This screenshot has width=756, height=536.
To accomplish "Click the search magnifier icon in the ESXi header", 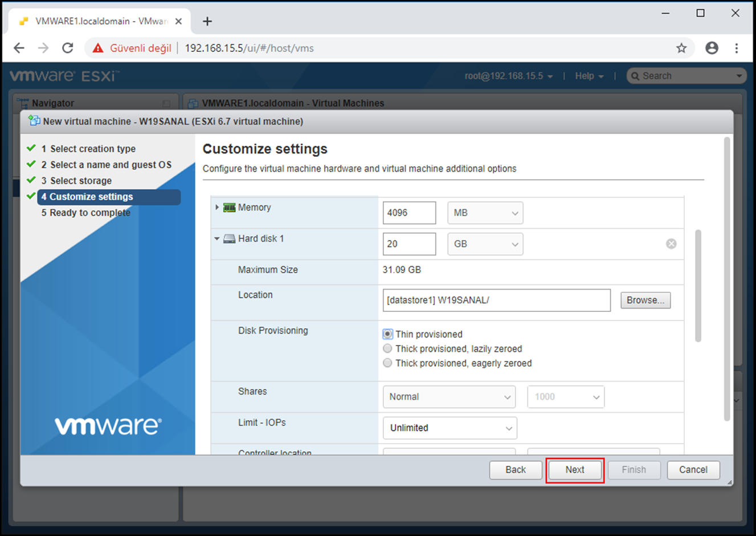I will pyautogui.click(x=635, y=76).
